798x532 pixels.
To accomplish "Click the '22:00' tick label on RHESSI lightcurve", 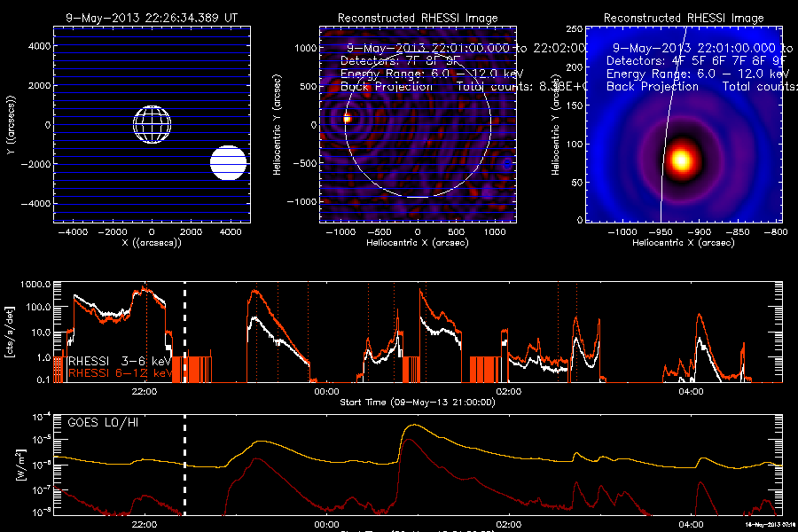I will coord(144,392).
